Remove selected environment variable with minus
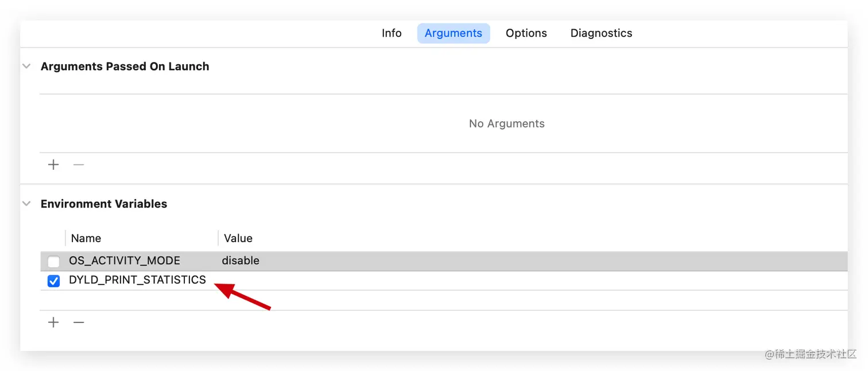868x371 pixels. click(x=79, y=322)
